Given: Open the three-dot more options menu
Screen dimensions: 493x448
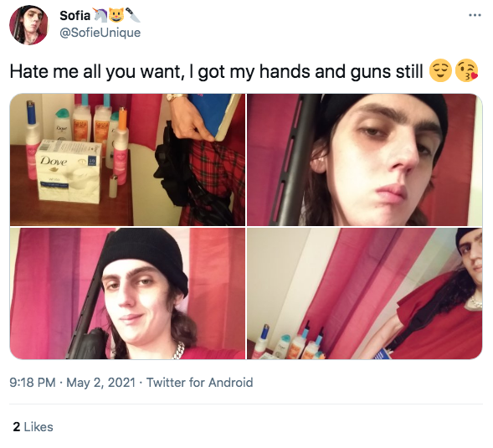Looking at the screenshot, I should point(475,15).
